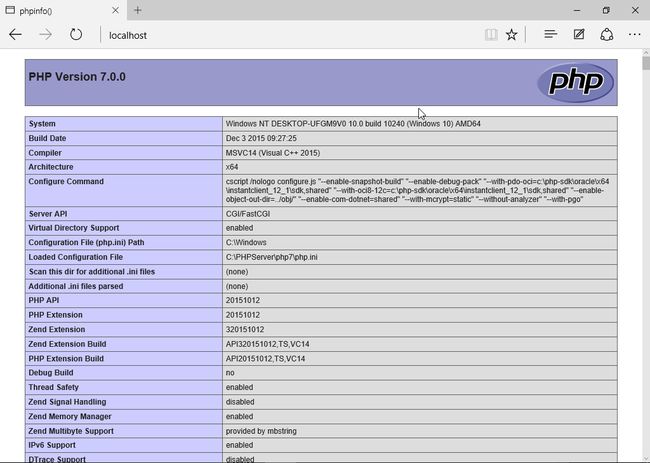This screenshot has width=650, height=463.
Task: Select Additional .ini files parsed label
Action: click(x=76, y=286)
